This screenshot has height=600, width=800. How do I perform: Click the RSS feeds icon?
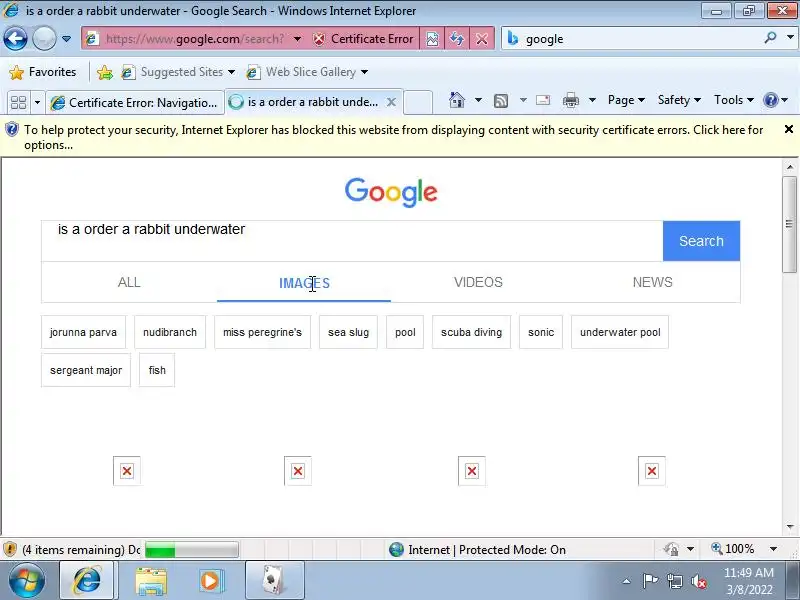tap(501, 101)
